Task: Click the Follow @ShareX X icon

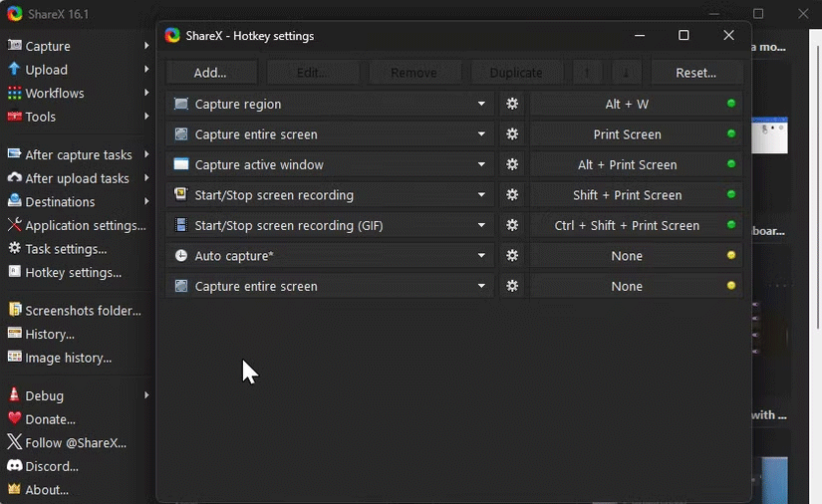Action: tap(14, 442)
